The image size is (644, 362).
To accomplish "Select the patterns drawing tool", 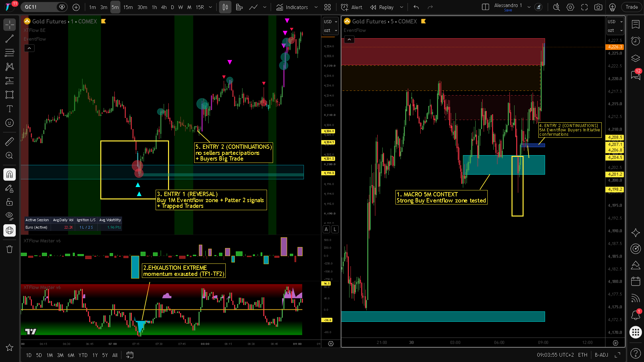I will click(9, 67).
